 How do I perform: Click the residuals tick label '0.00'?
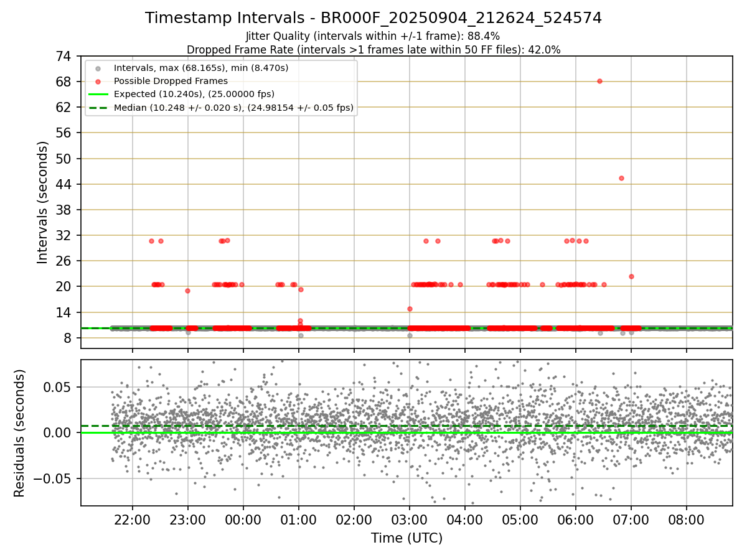point(57,432)
